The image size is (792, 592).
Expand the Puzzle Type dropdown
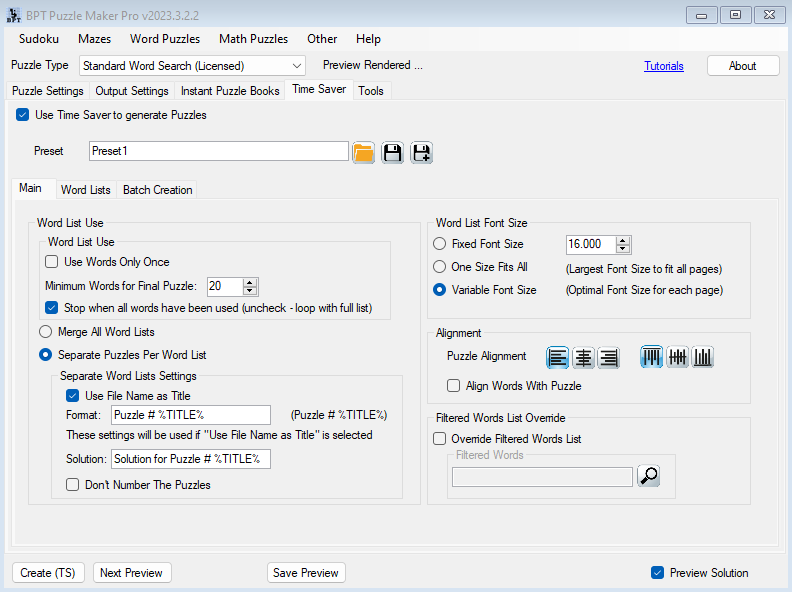[x=297, y=66]
